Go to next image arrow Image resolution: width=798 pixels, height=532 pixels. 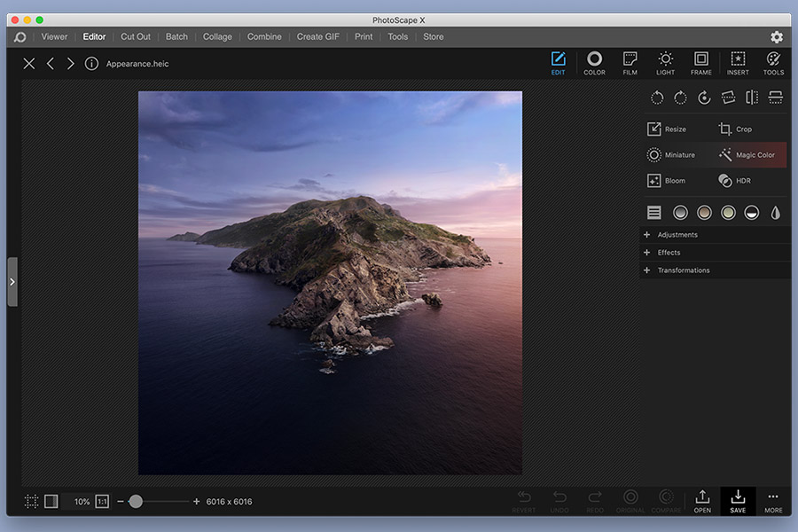[70, 64]
